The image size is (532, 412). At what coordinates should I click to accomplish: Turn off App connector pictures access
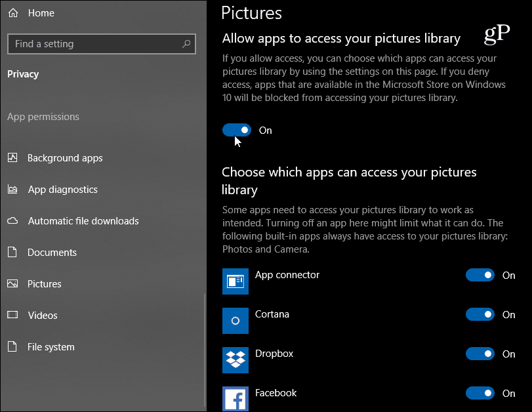(x=480, y=275)
